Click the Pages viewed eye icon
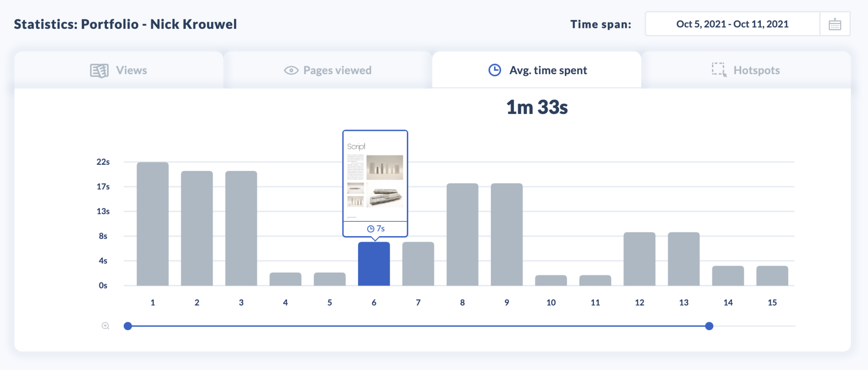This screenshot has width=868, height=370. (x=291, y=70)
